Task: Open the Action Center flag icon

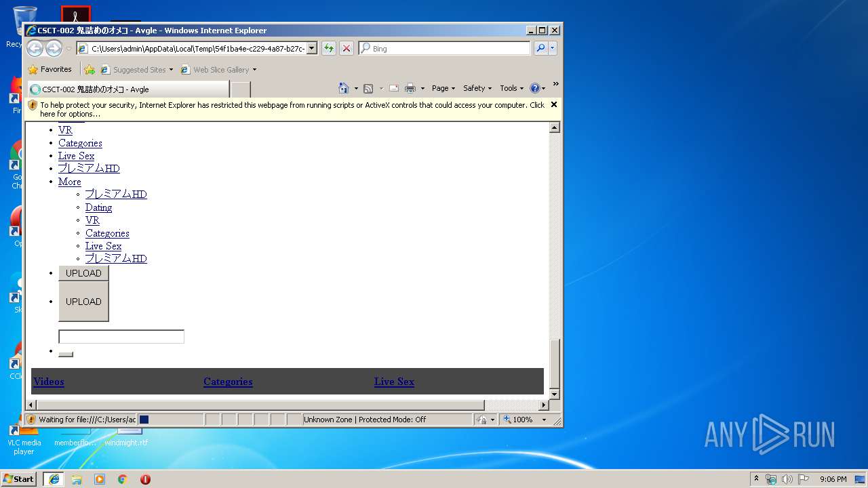Action: coord(803,479)
